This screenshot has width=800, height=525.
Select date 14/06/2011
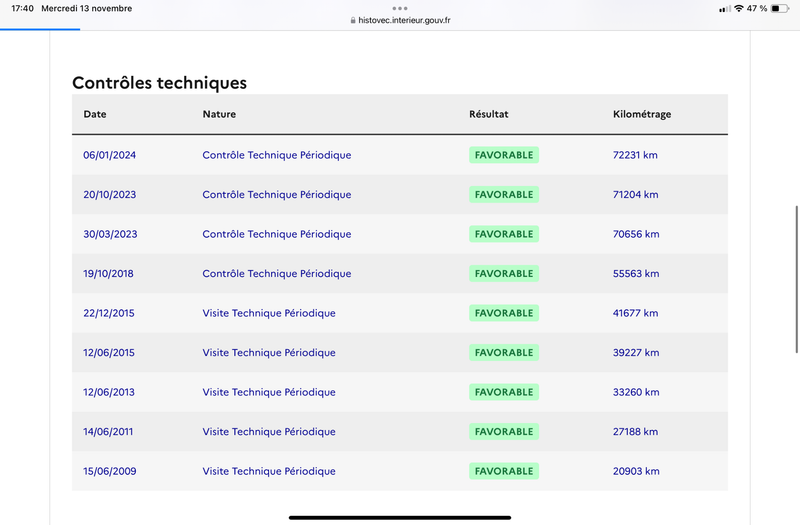click(x=108, y=432)
